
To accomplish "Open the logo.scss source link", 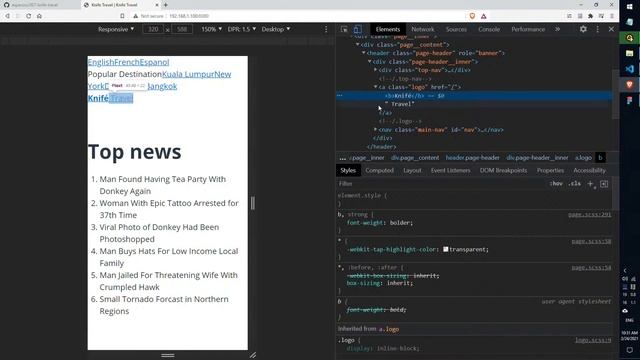I will 593,340.
